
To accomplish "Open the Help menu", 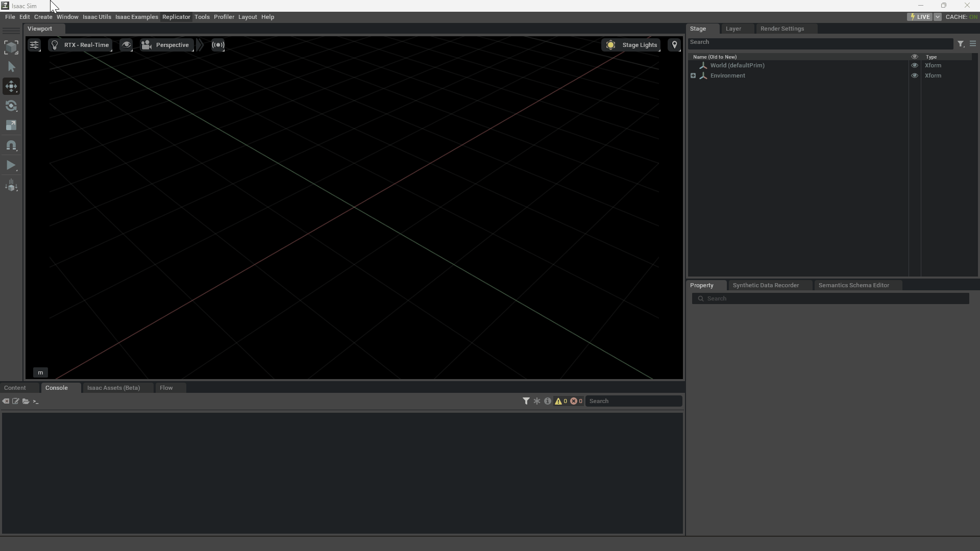I will 267,17.
